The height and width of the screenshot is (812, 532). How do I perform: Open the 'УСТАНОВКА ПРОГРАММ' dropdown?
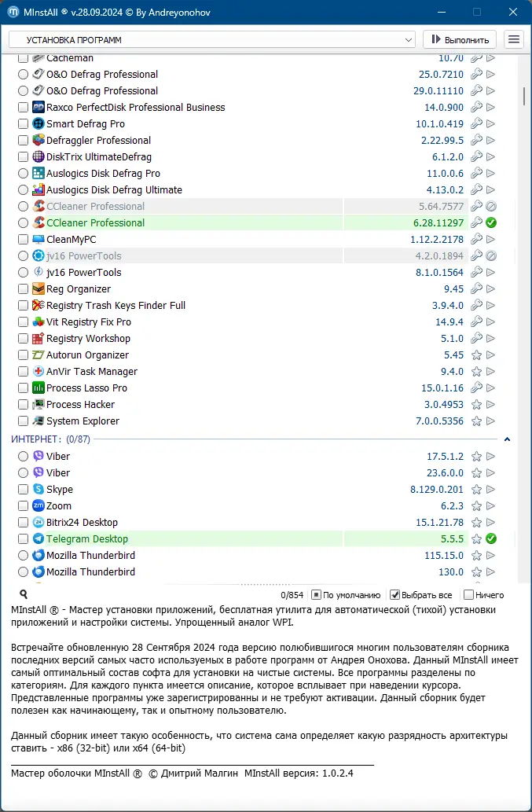[212, 40]
